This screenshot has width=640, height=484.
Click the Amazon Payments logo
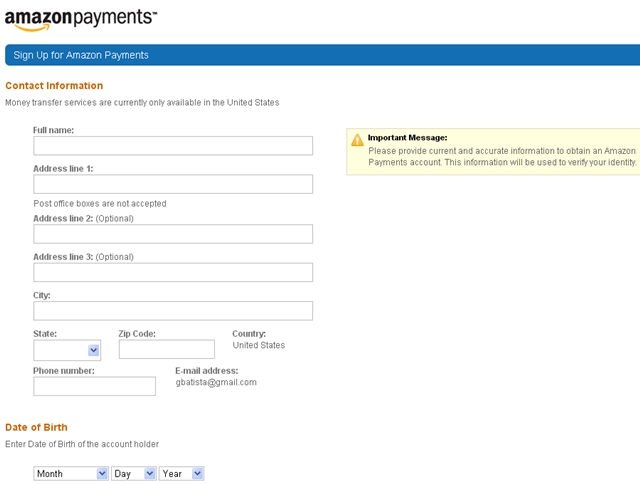80,20
